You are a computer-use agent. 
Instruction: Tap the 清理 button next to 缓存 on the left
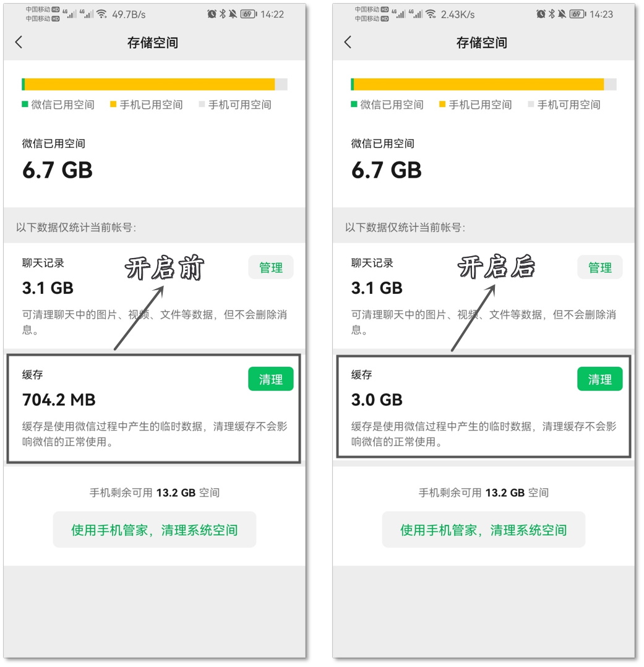(271, 379)
